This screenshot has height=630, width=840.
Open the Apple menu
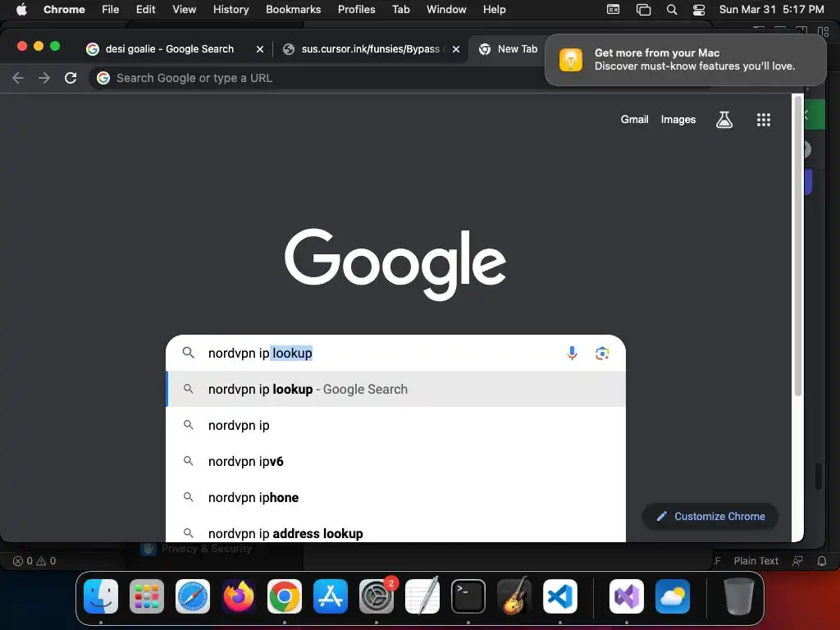click(21, 10)
